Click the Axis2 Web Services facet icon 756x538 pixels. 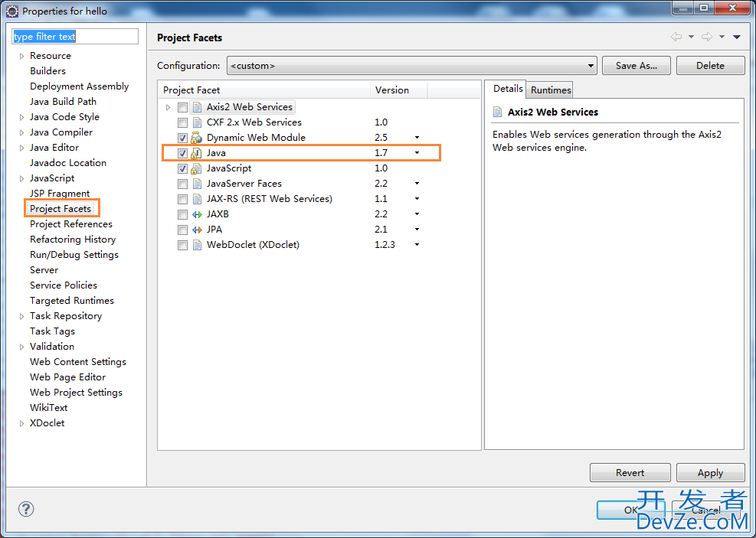(x=197, y=107)
